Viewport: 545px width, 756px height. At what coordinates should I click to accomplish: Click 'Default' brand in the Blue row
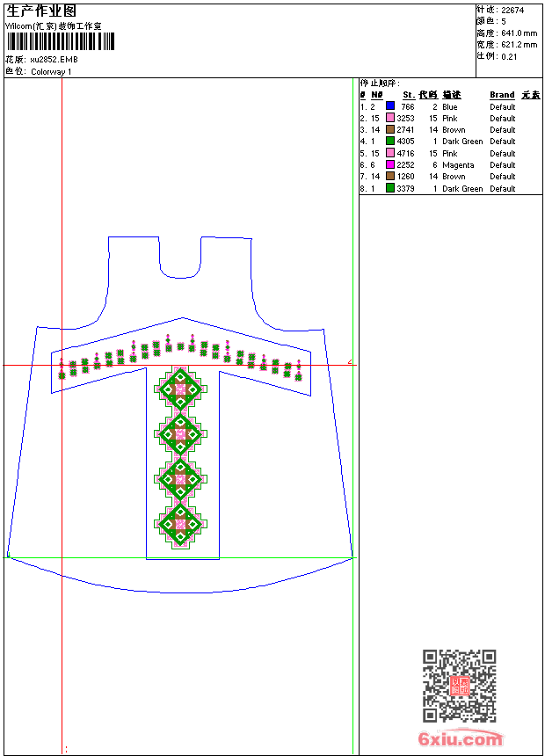pos(503,107)
